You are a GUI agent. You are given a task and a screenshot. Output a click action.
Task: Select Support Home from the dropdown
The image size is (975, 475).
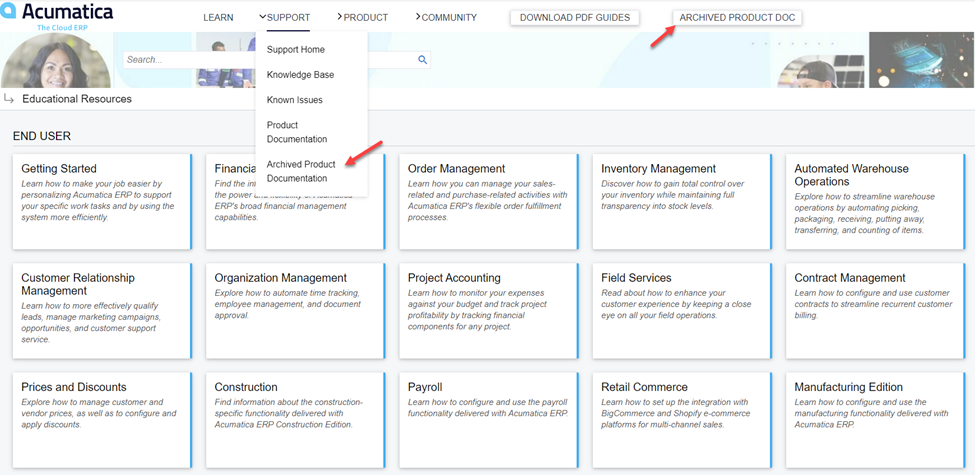click(295, 50)
